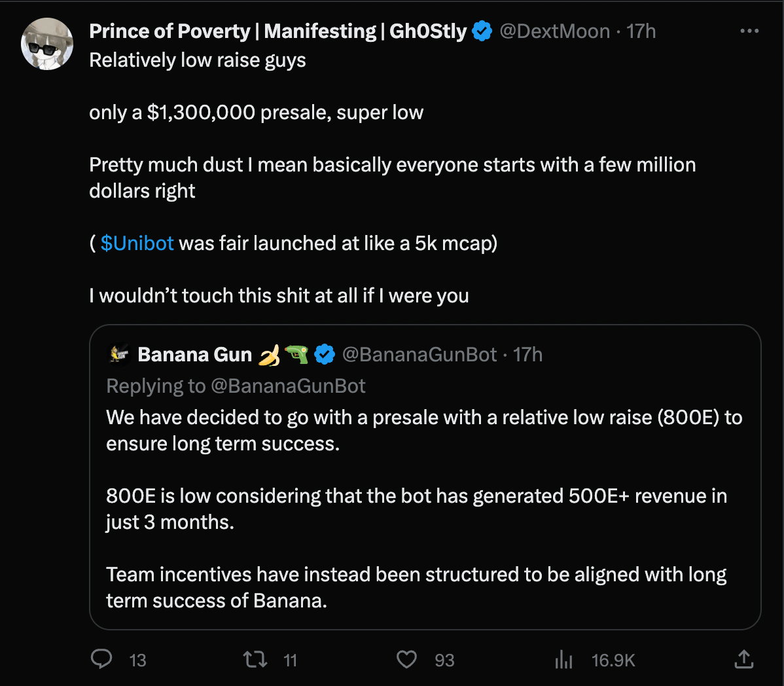
Task: View analytics via the bar chart icon
Action: [563, 660]
